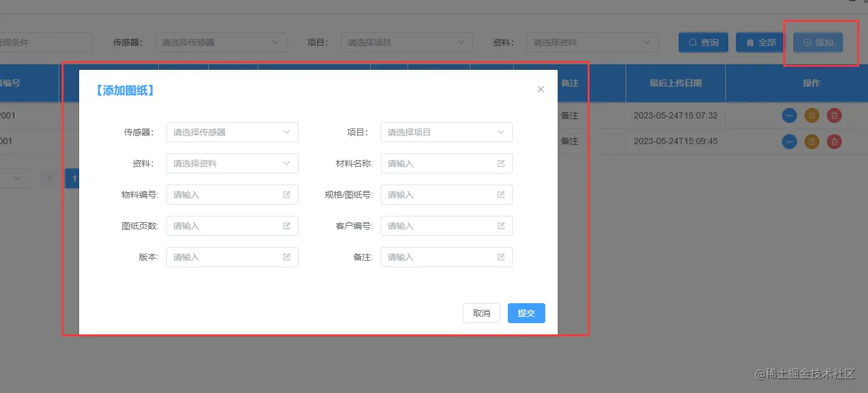The image size is (868, 393).
Task: Click the orange edit icon in second row
Action: click(812, 142)
